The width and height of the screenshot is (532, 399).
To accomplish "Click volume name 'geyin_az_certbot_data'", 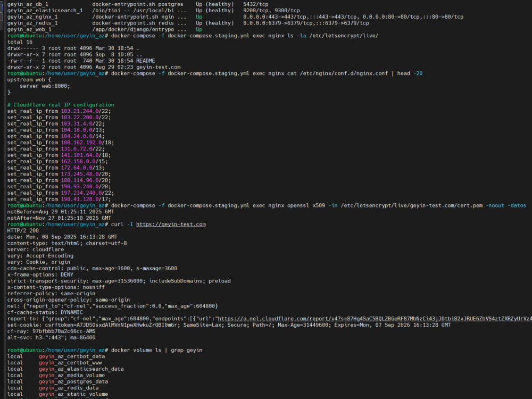I will tap(72, 356).
